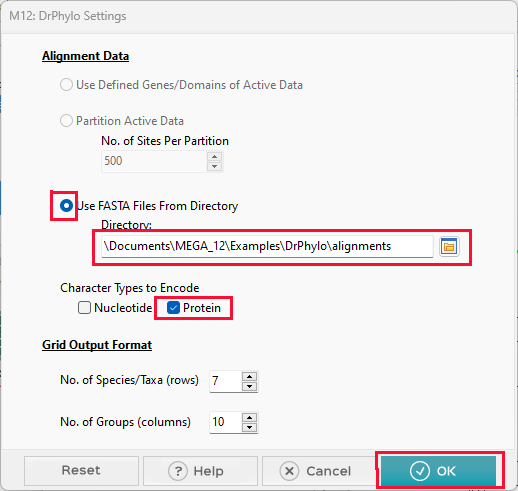Cancel the DrPhylo Settings dialog
The width and height of the screenshot is (518, 491).
pyautogui.click(x=319, y=471)
